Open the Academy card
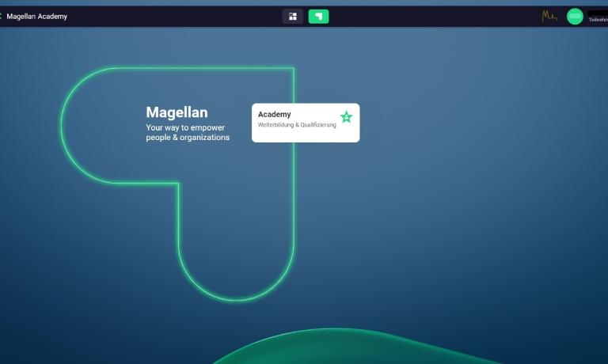 click(x=306, y=123)
